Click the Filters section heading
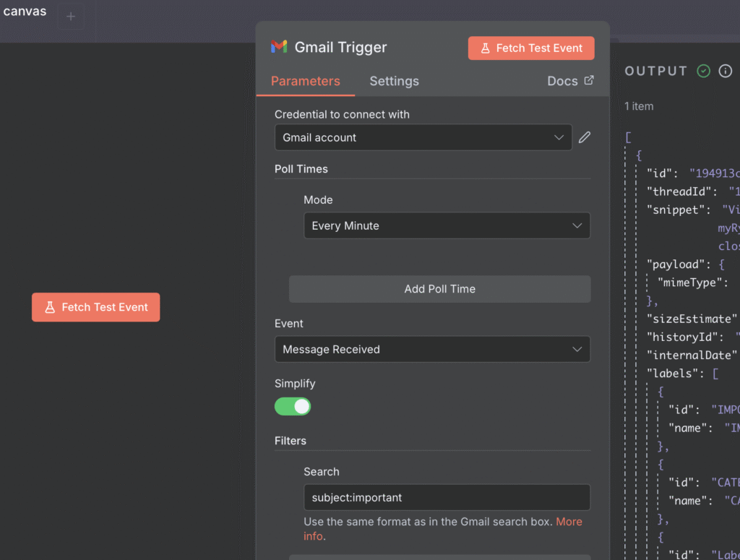Image resolution: width=740 pixels, height=560 pixels. pos(291,441)
